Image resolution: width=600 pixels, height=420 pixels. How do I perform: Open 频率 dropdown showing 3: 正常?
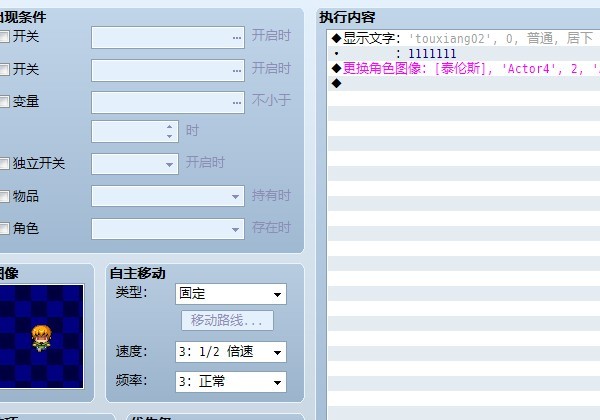[231, 382]
